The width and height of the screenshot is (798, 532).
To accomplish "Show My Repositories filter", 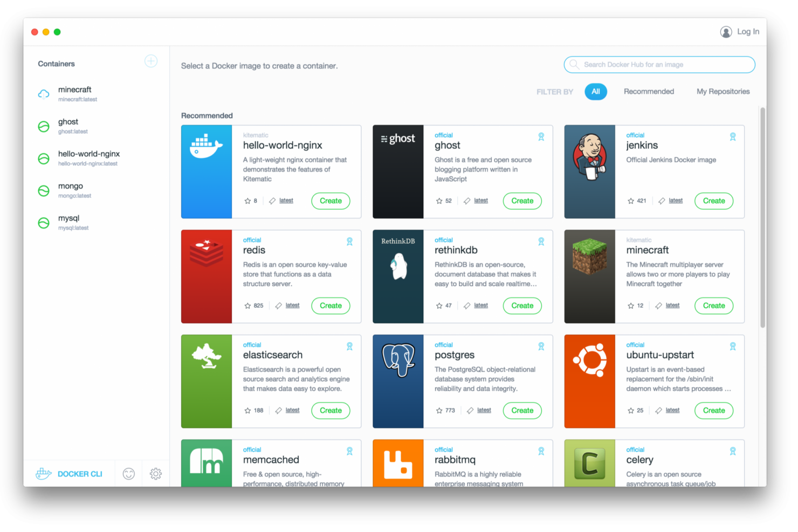I will tap(723, 92).
